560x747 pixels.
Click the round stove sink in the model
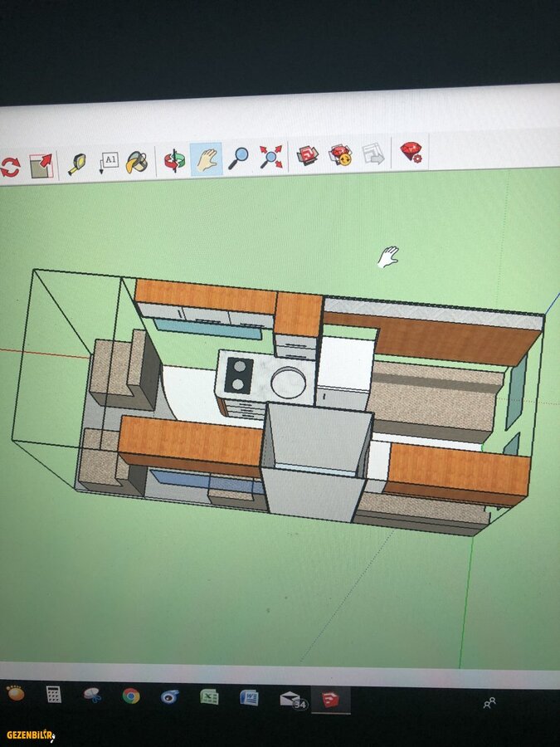288,383
